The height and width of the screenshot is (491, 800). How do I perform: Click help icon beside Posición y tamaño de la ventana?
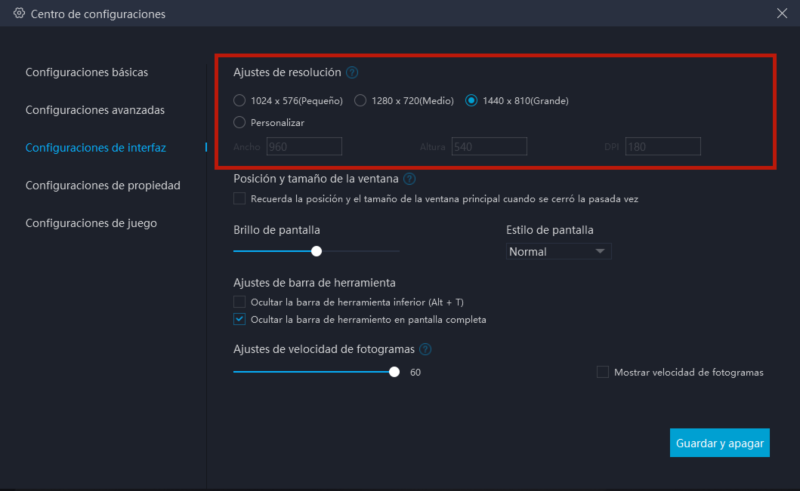(409, 179)
